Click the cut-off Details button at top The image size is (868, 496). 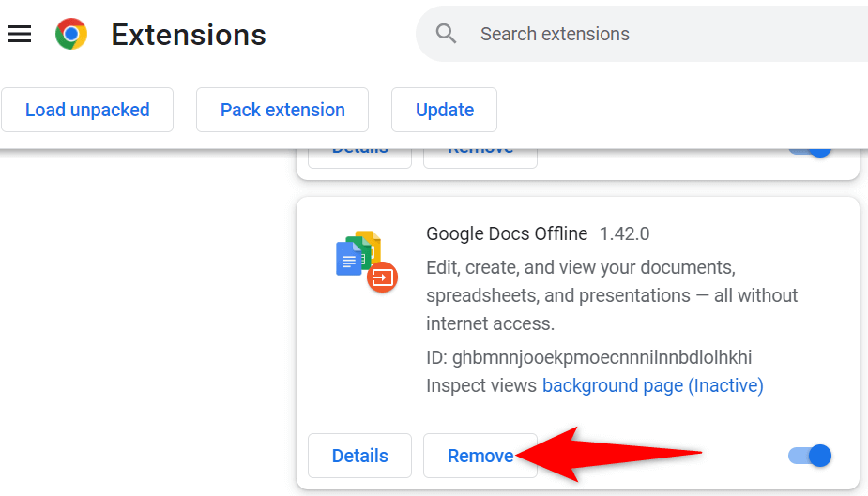[359, 155]
